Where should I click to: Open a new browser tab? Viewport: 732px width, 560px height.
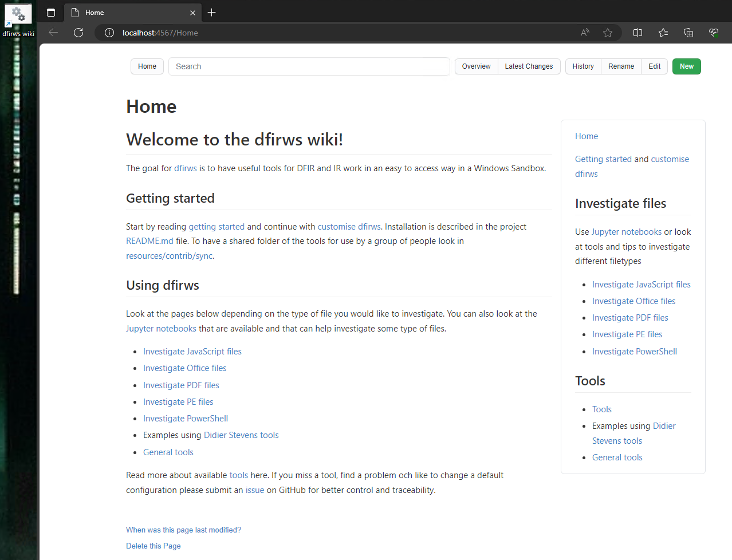211,12
